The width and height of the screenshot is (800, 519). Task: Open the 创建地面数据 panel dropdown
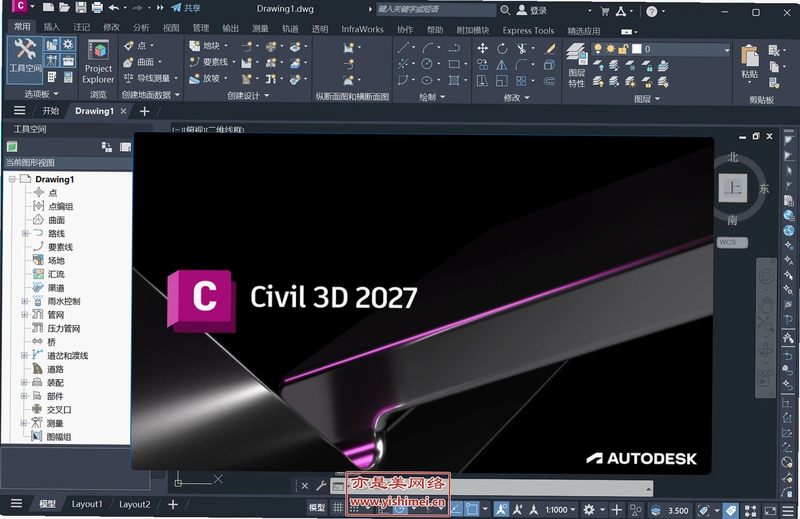[x=151, y=95]
